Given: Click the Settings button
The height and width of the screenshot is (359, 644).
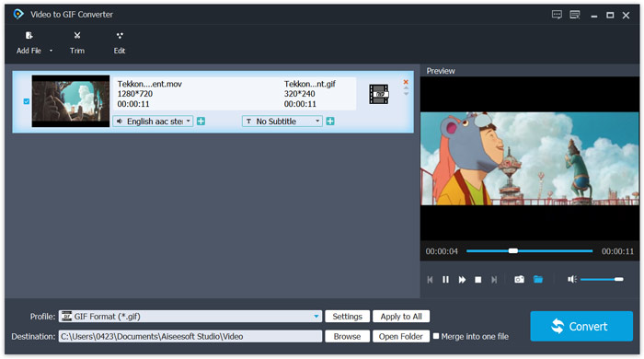Looking at the screenshot, I should point(348,317).
